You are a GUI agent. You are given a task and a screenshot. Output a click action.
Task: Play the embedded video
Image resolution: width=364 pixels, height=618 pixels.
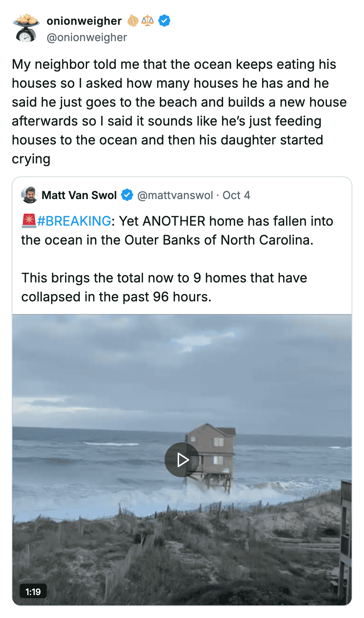coord(182,460)
